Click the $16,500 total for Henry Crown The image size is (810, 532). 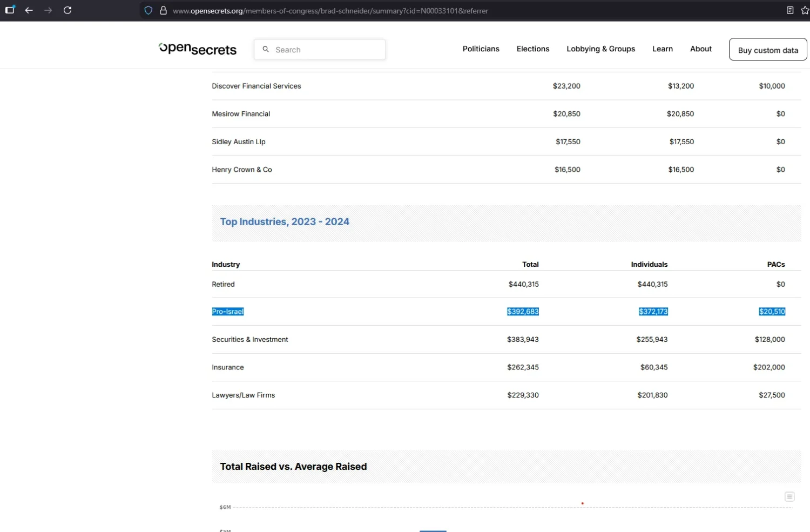[568, 170]
